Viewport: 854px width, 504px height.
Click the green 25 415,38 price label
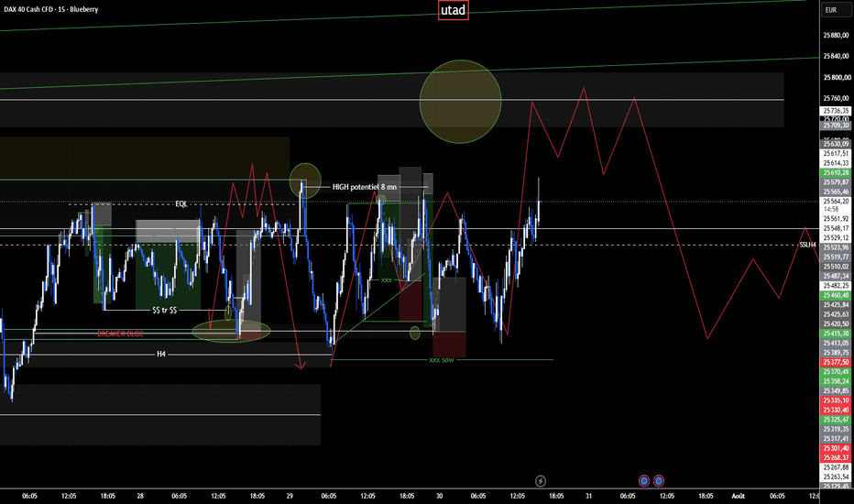836,334
